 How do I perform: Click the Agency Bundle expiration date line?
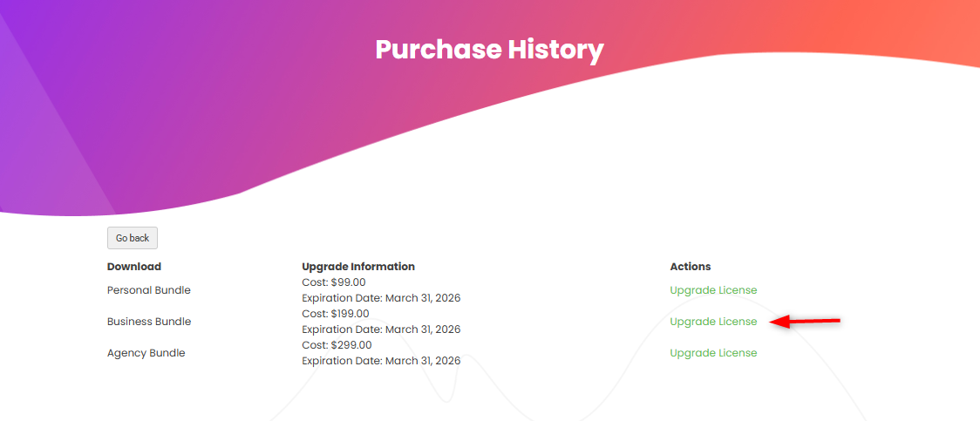381,361
